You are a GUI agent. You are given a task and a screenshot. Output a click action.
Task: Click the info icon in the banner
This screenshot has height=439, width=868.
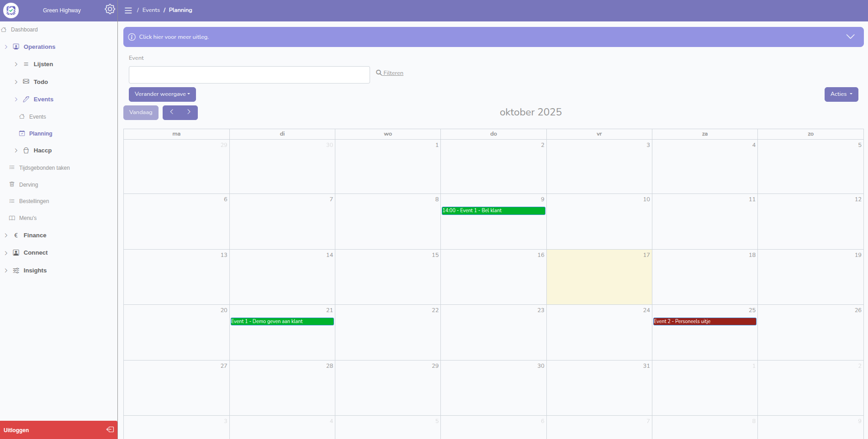point(132,37)
